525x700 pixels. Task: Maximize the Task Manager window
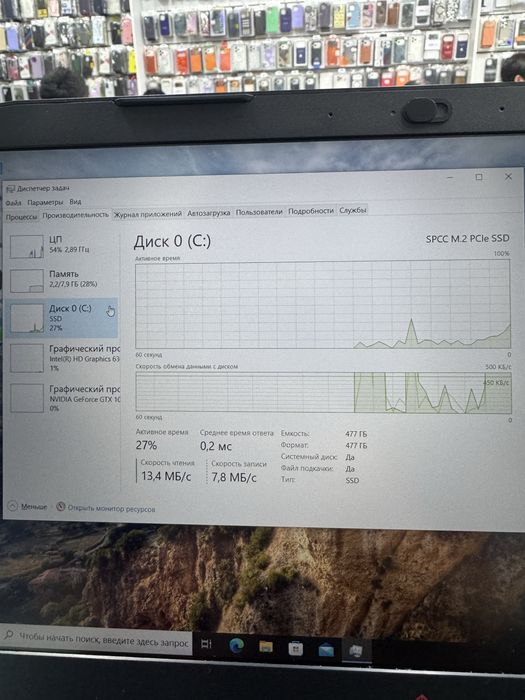click(479, 177)
